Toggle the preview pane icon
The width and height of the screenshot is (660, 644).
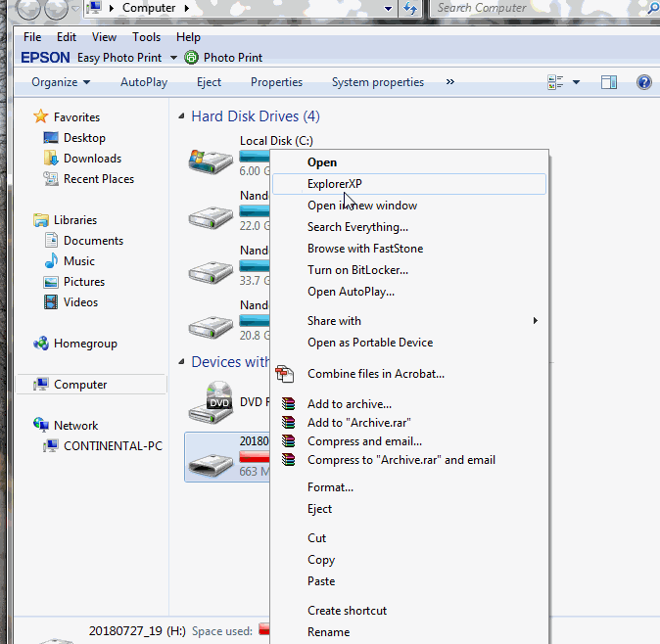609,82
